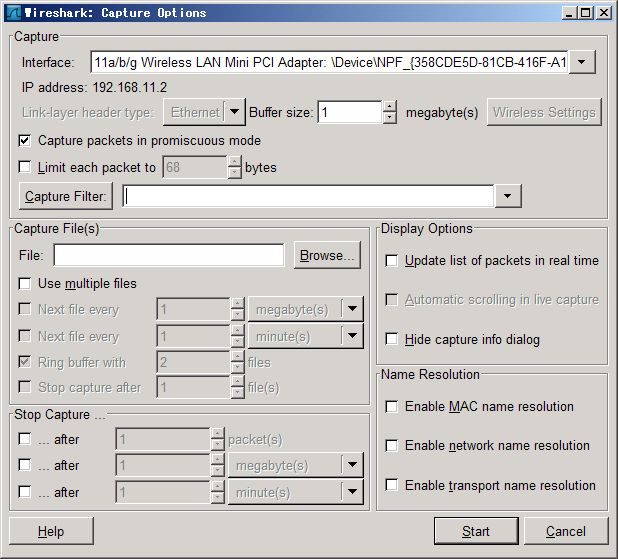Click the Ring buffer files count field
The image size is (618, 559).
pos(193,362)
